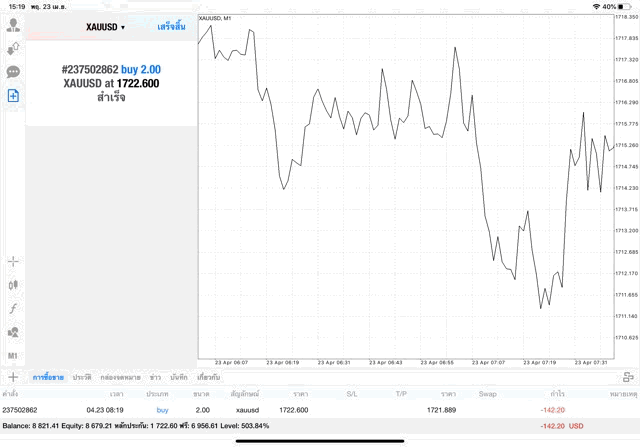Open the quotes up-down arrows icon
Viewport: 640px width, 447px height.
(x=13, y=49)
